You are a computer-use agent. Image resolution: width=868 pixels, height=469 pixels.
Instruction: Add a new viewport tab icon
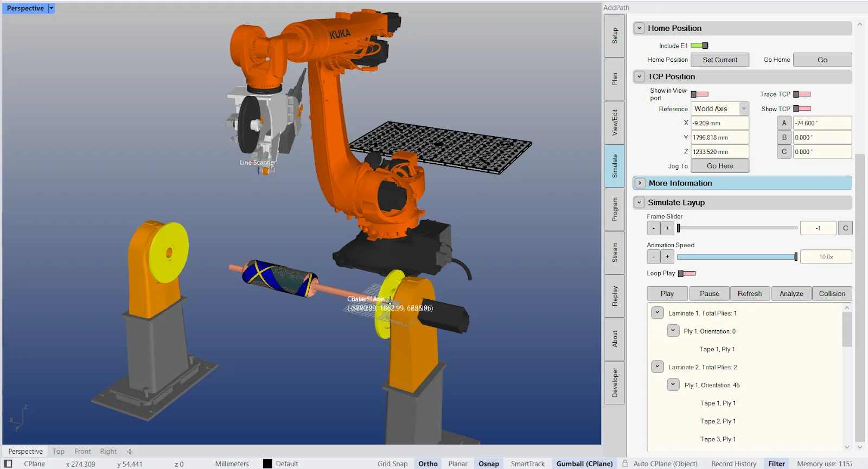[130, 451]
